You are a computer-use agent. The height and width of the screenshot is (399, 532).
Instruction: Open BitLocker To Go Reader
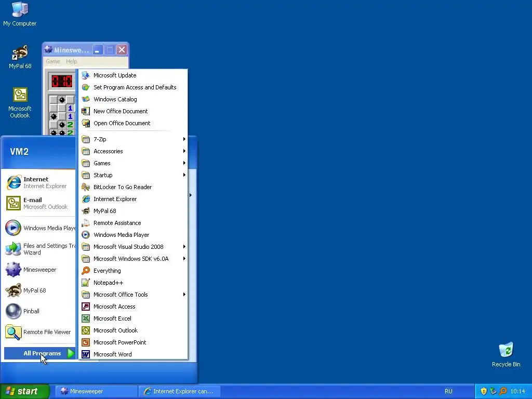coord(133,187)
